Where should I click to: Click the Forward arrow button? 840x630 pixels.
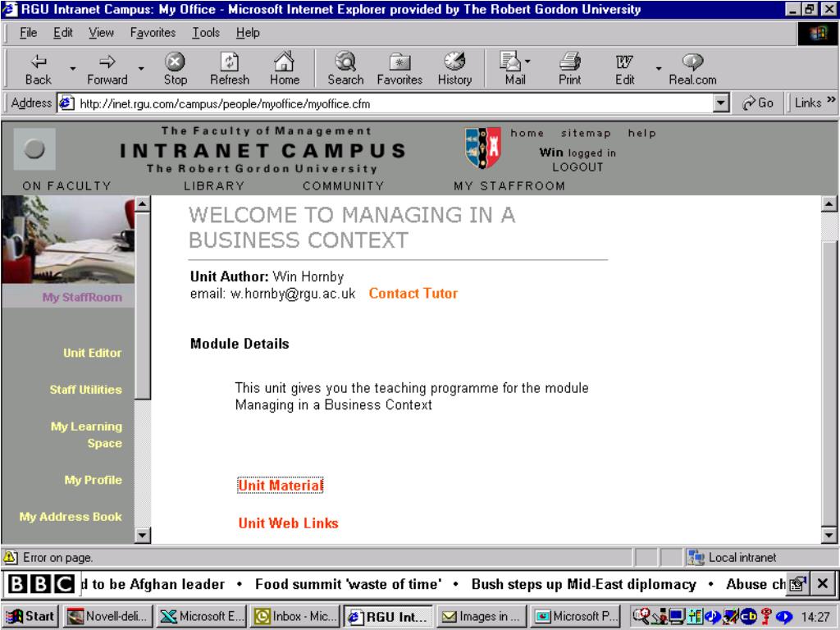click(x=107, y=69)
